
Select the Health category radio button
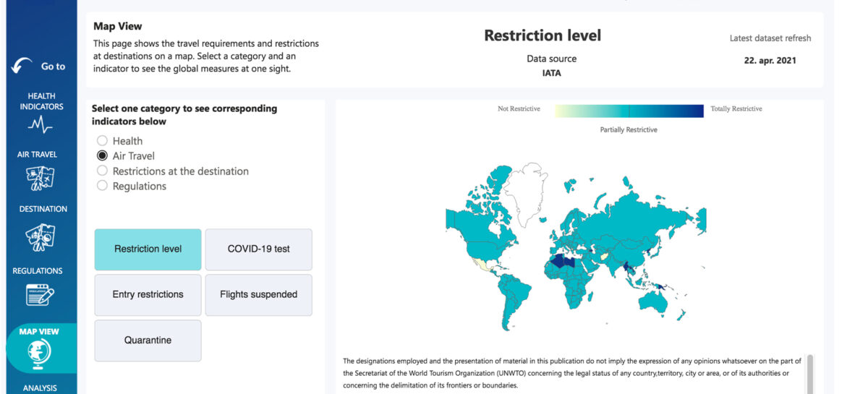[102, 141]
